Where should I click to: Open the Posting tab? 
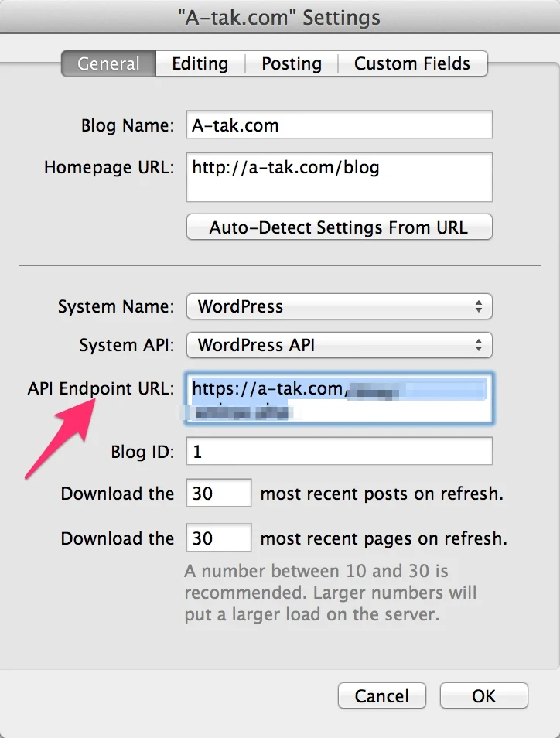(292, 63)
